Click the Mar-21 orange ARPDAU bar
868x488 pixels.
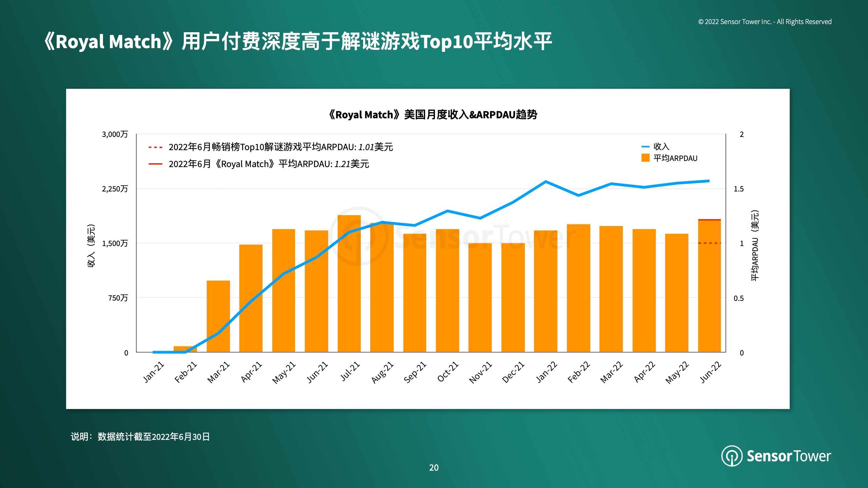click(x=218, y=316)
